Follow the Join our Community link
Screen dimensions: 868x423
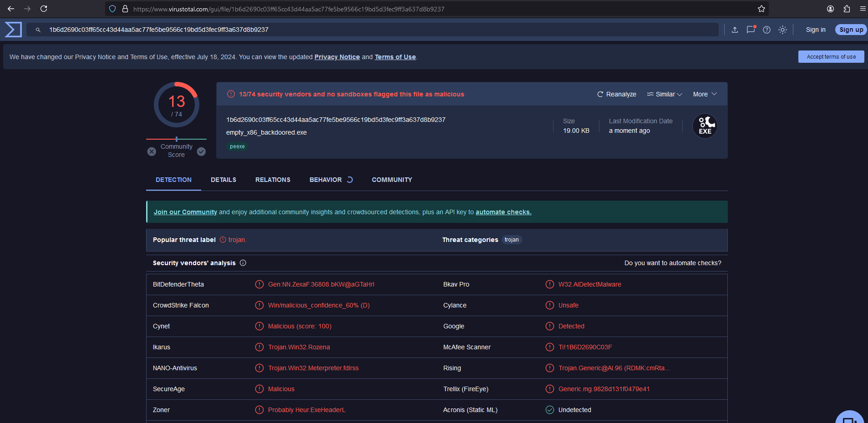point(185,212)
